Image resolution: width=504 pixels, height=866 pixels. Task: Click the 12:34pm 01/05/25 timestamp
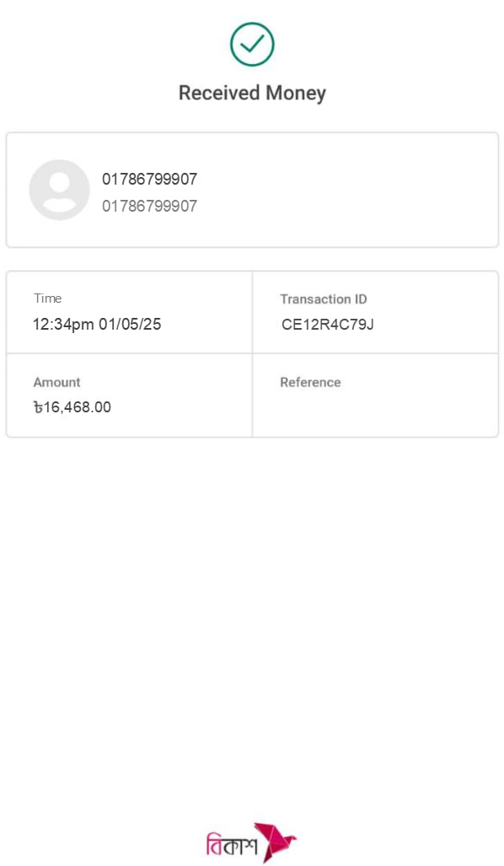pos(97,324)
